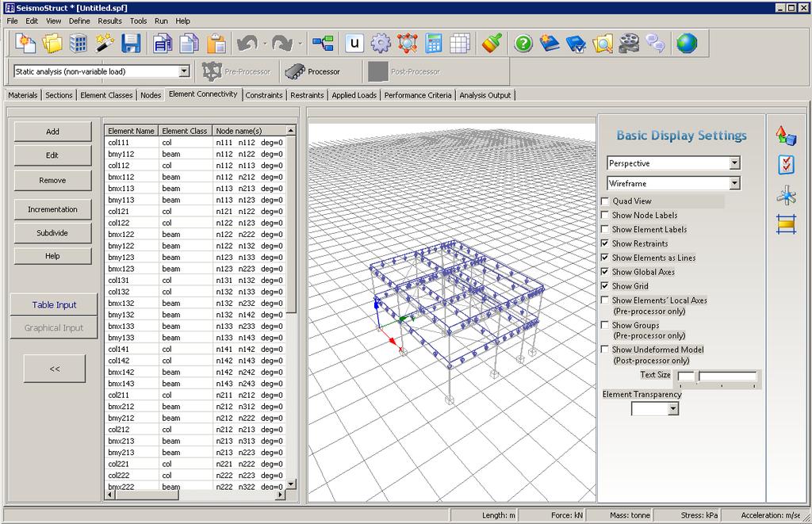Image resolution: width=812 pixels, height=524 pixels.
Task: Open the units selector 'u' icon
Action: pyautogui.click(x=354, y=43)
